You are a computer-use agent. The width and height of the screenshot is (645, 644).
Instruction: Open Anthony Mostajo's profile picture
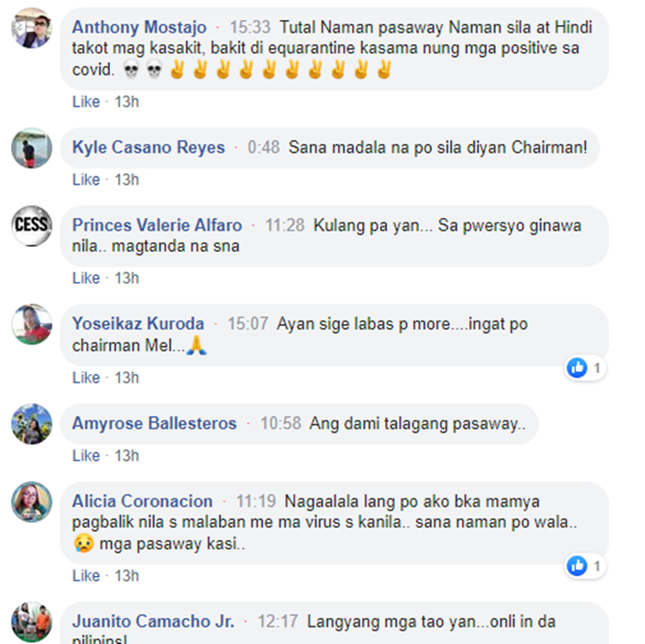click(32, 28)
